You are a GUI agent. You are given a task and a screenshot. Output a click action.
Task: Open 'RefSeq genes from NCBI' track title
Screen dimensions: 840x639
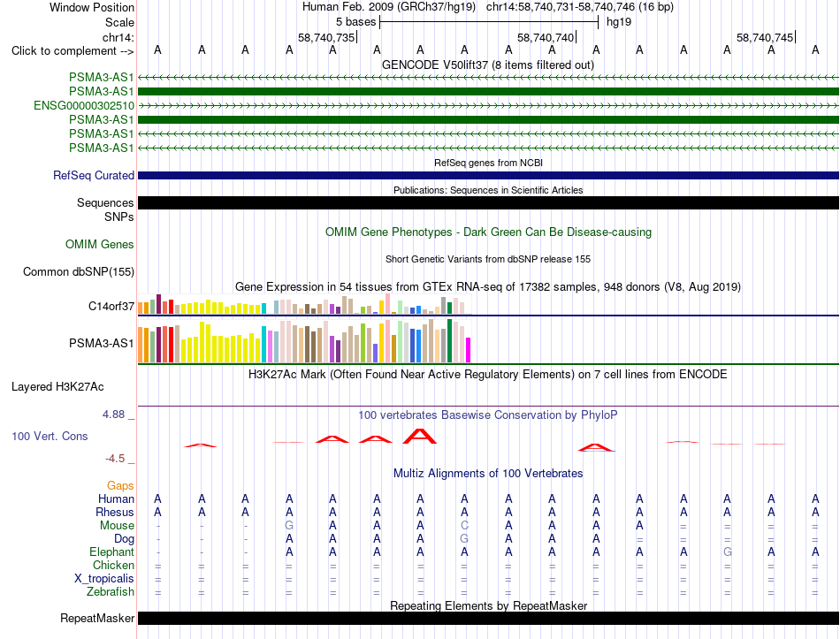coord(488,163)
